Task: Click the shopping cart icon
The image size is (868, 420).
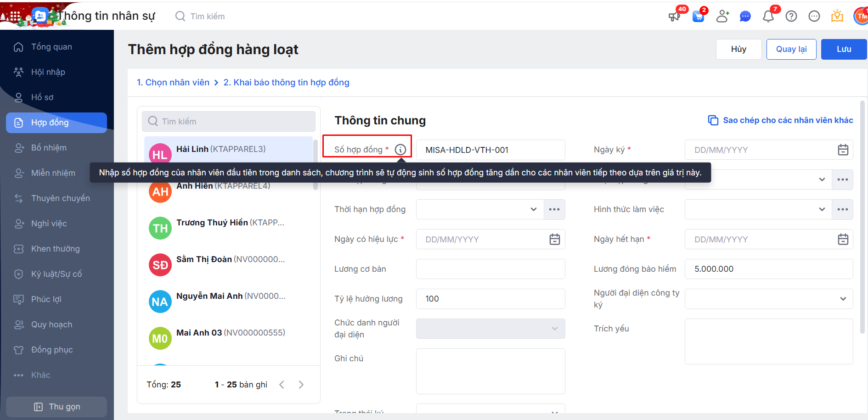Action: pyautogui.click(x=698, y=17)
